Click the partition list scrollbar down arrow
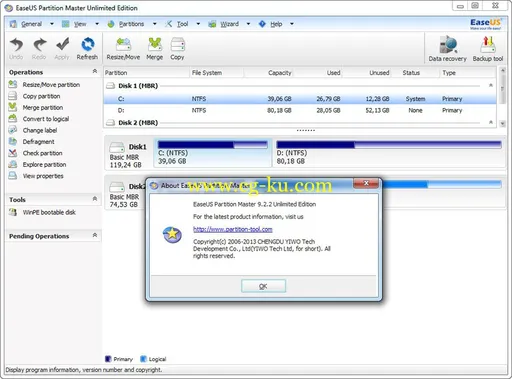512x379 pixels. pos(502,123)
